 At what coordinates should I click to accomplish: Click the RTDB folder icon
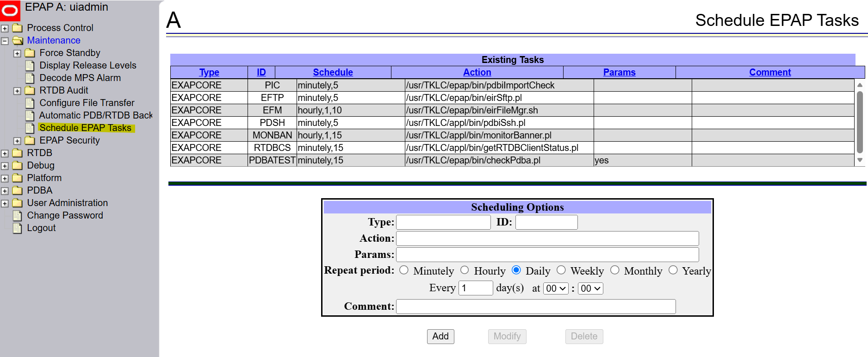coord(18,153)
